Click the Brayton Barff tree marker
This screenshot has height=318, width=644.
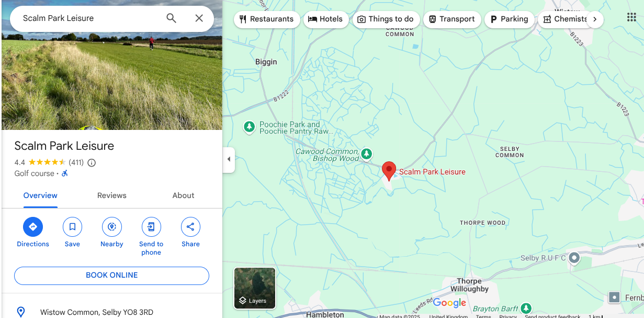pyautogui.click(x=527, y=308)
